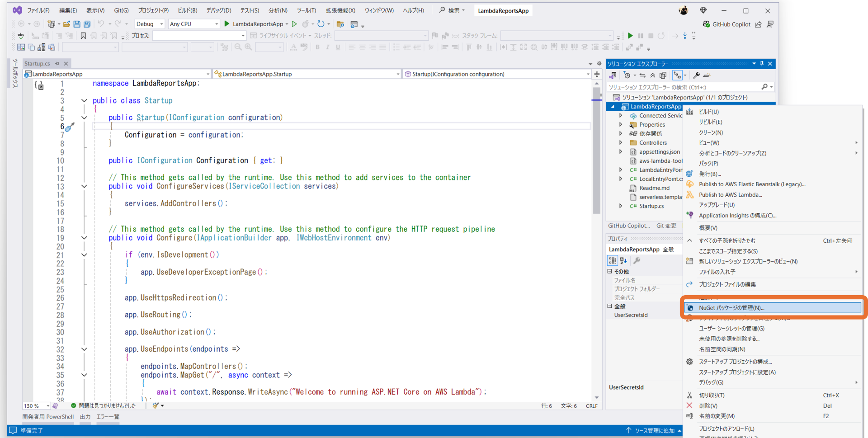Click the 検索 search button in title bar
Screen dimensions: 868x438
pyautogui.click(x=452, y=10)
